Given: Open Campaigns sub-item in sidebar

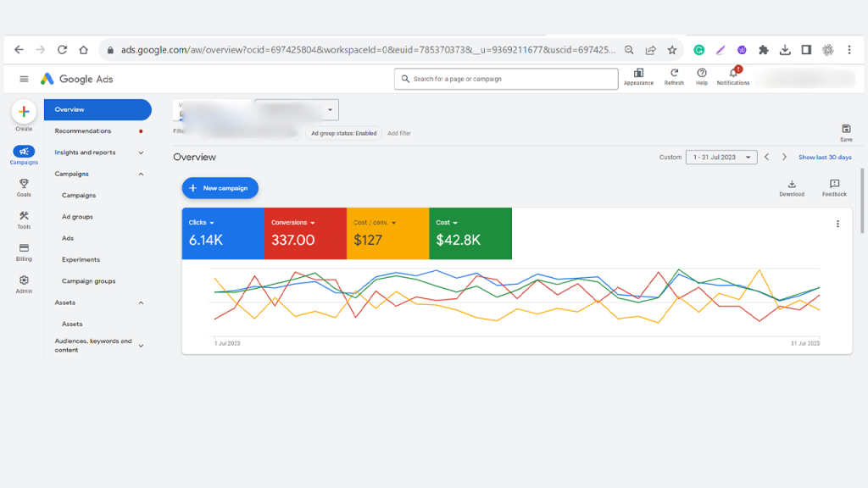Looking at the screenshot, I should [79, 196].
